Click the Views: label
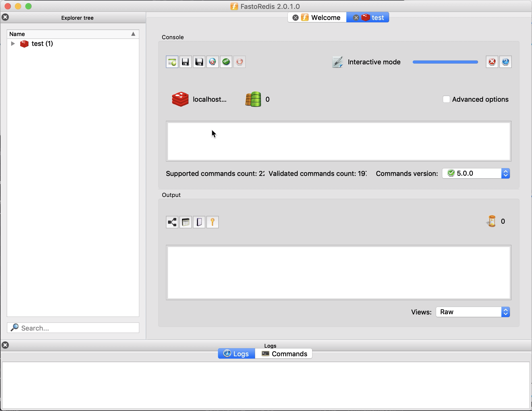Viewport: 532px width, 411px height. (421, 312)
